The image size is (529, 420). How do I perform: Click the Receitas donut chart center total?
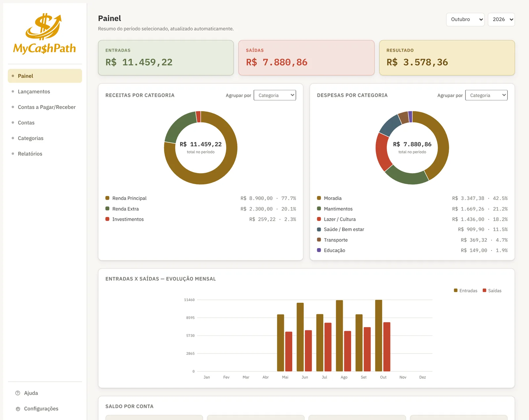point(201,144)
